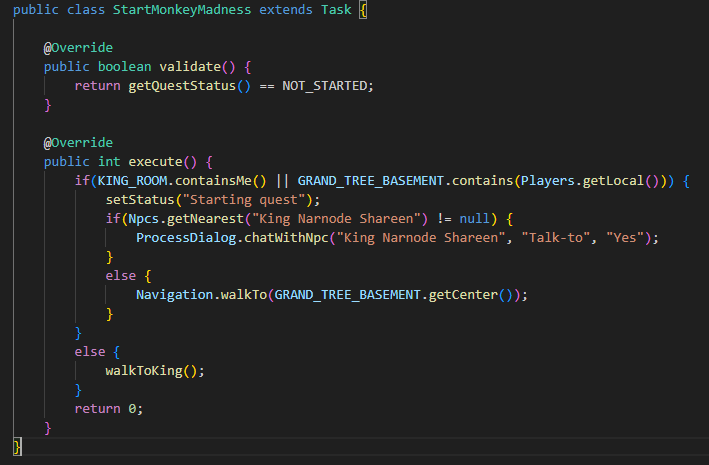Click the "Talk-to" string literal

556,238
